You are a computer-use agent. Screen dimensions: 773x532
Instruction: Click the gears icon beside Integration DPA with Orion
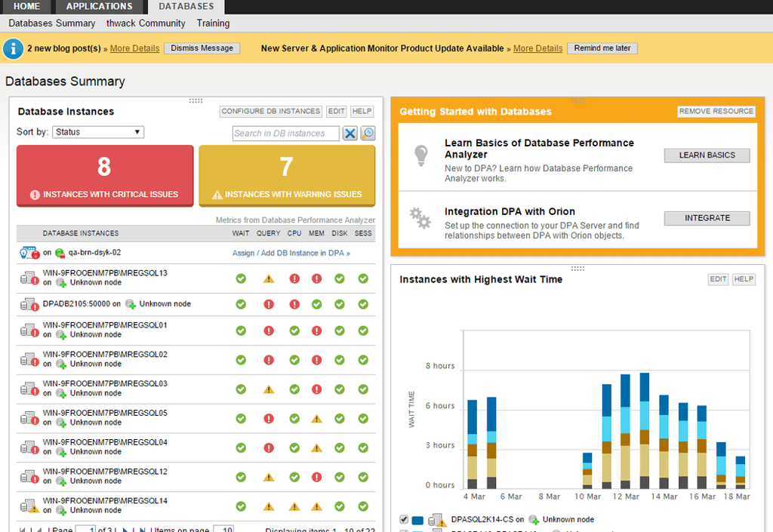pos(420,218)
